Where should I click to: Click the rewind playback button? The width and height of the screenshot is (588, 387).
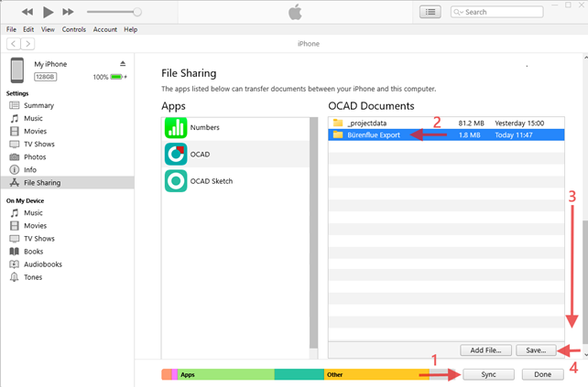click(27, 12)
